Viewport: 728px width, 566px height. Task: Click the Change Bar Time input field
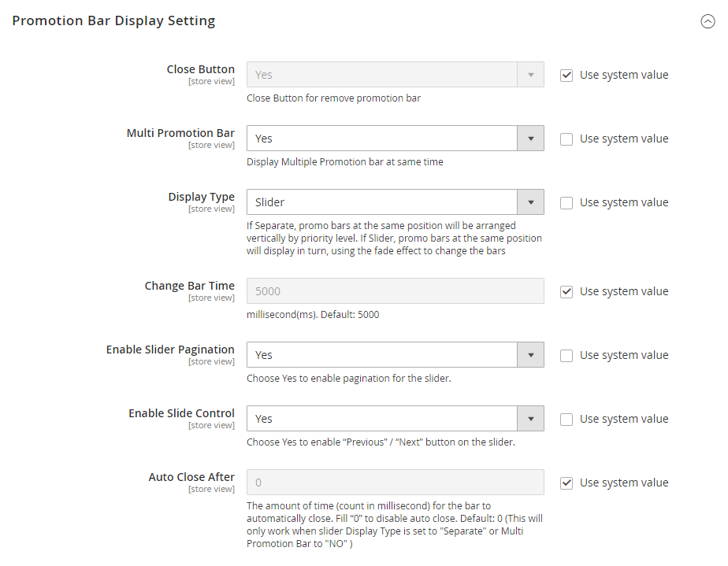pyautogui.click(x=395, y=291)
